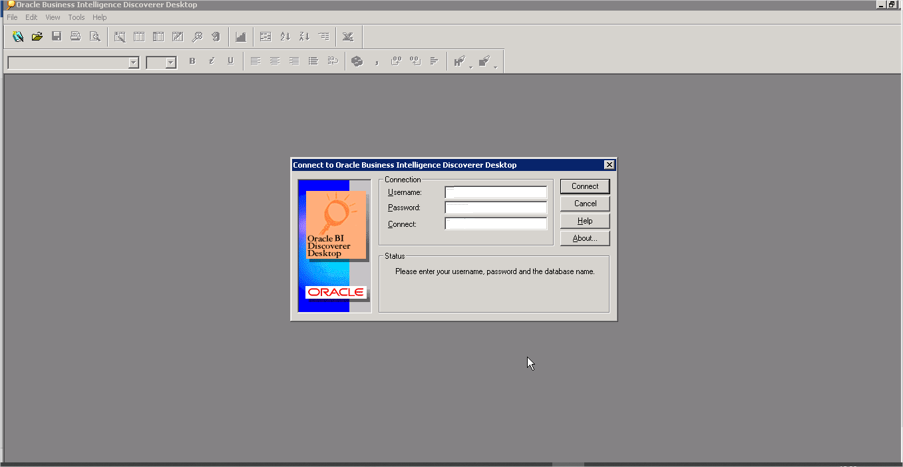This screenshot has height=467, width=903.
Task: Click the increase decimal places icon
Action: [396, 61]
